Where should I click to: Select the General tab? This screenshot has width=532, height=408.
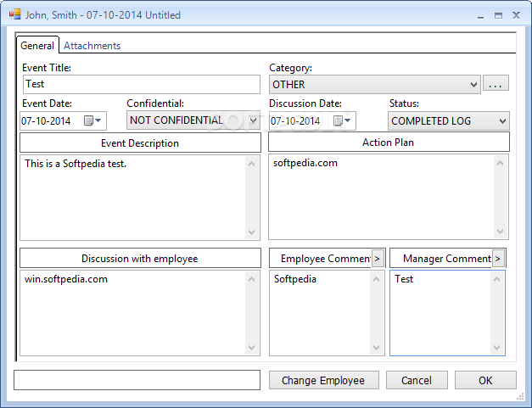tap(37, 46)
